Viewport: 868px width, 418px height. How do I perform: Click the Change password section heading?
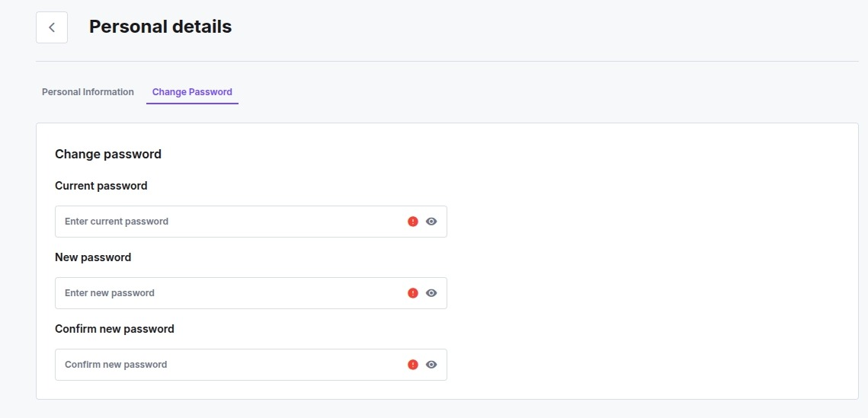(x=108, y=155)
